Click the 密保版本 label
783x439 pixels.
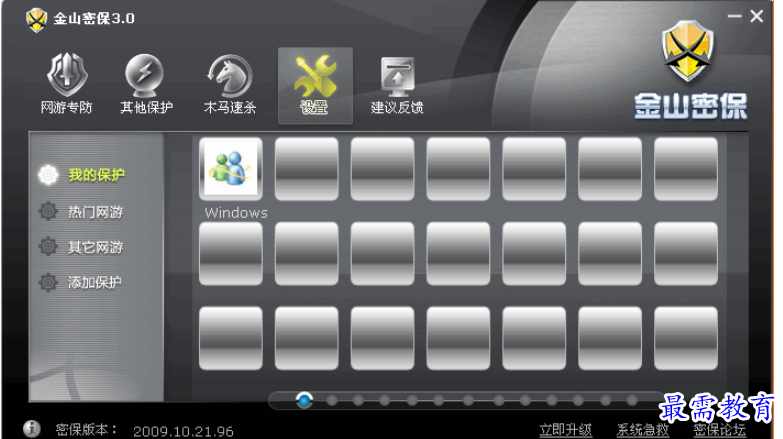(86, 430)
